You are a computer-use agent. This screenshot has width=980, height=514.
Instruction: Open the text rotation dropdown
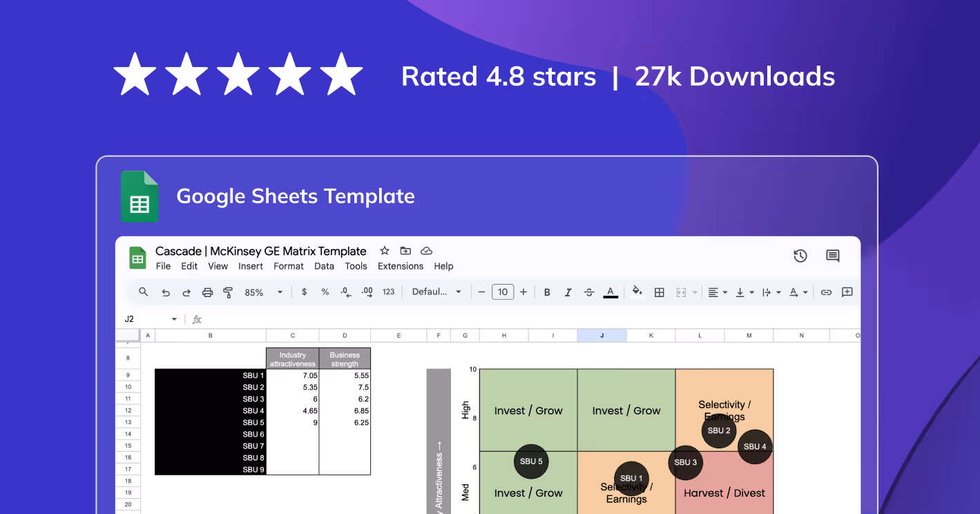click(x=798, y=292)
